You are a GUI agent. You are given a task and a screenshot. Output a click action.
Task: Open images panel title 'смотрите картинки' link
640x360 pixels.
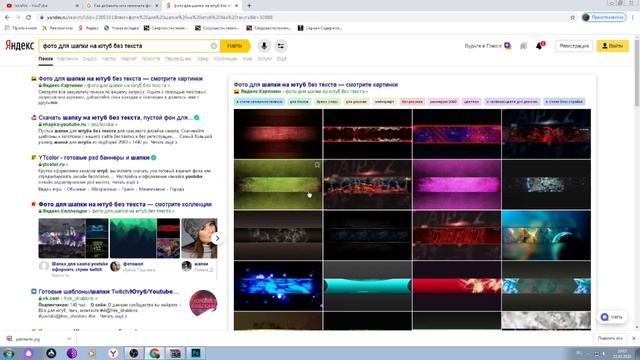point(316,84)
